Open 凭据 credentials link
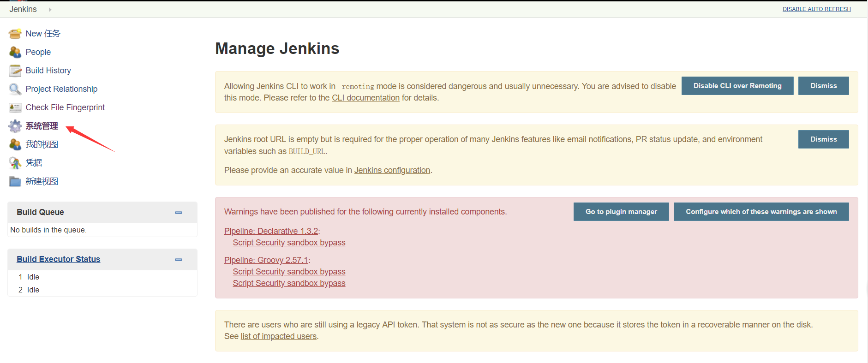868x363 pixels. [x=34, y=163]
